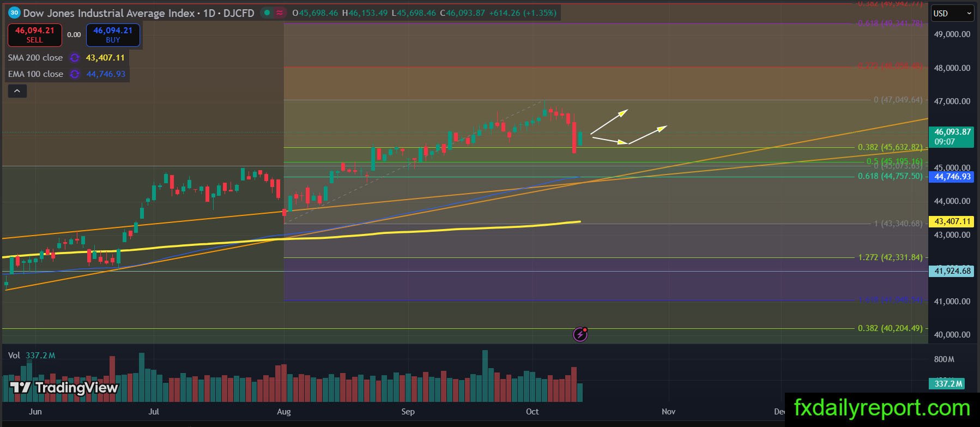Click the blue 44,746.93 price axis label
The image size is (980, 427).
pos(952,177)
